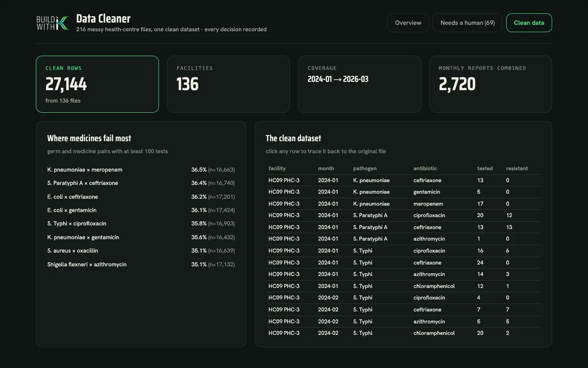Click the facility column header
The height and width of the screenshot is (368, 588).
point(277,168)
